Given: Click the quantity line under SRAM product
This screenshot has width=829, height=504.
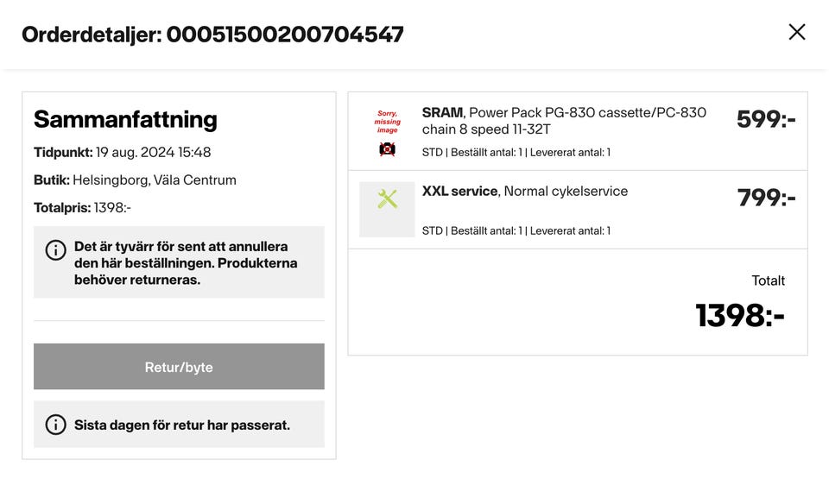Looking at the screenshot, I should pyautogui.click(x=516, y=153).
